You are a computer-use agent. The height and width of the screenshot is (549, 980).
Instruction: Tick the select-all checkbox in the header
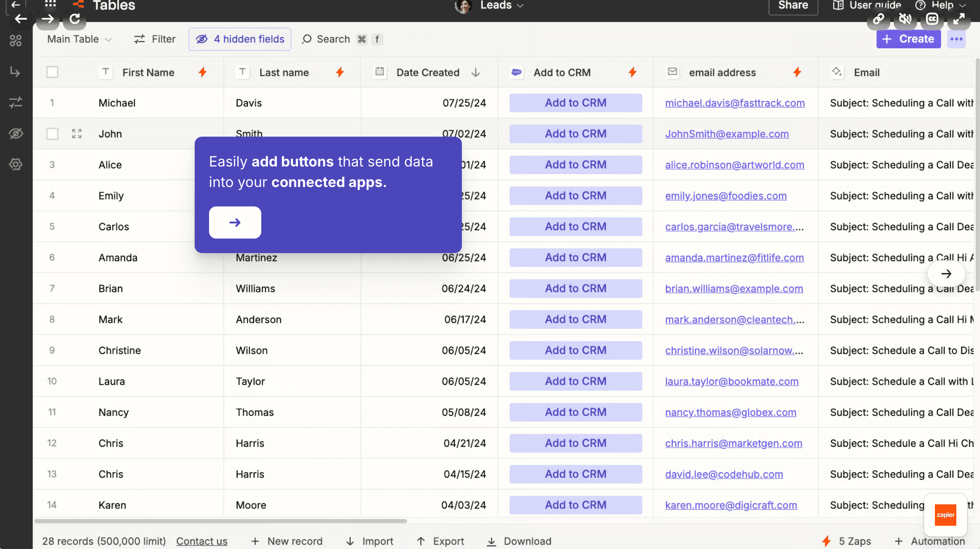click(x=52, y=72)
